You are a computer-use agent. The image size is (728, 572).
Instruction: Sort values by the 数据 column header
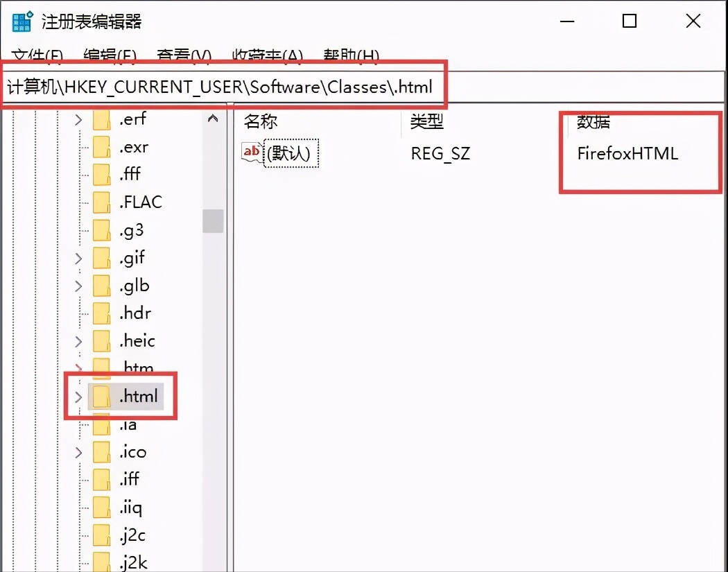click(593, 121)
